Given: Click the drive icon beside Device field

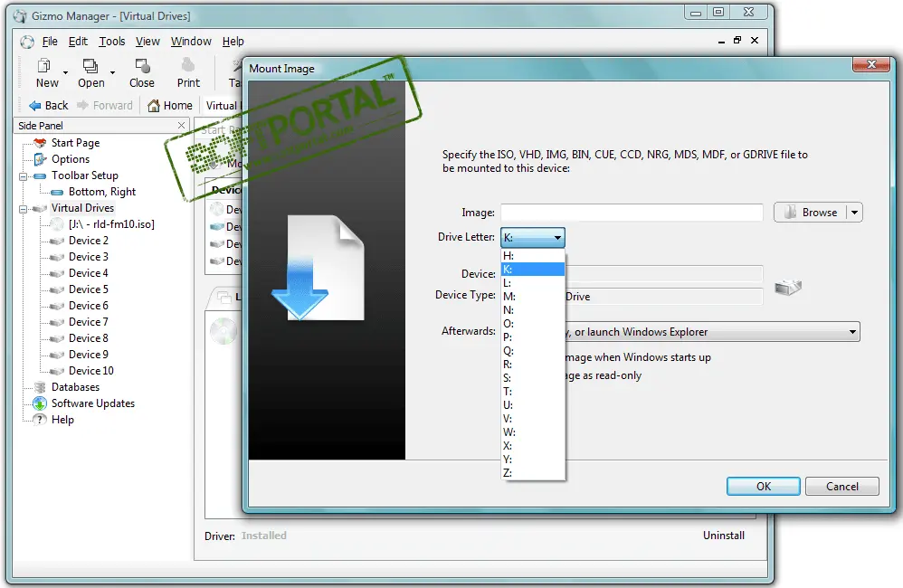Looking at the screenshot, I should (788, 287).
